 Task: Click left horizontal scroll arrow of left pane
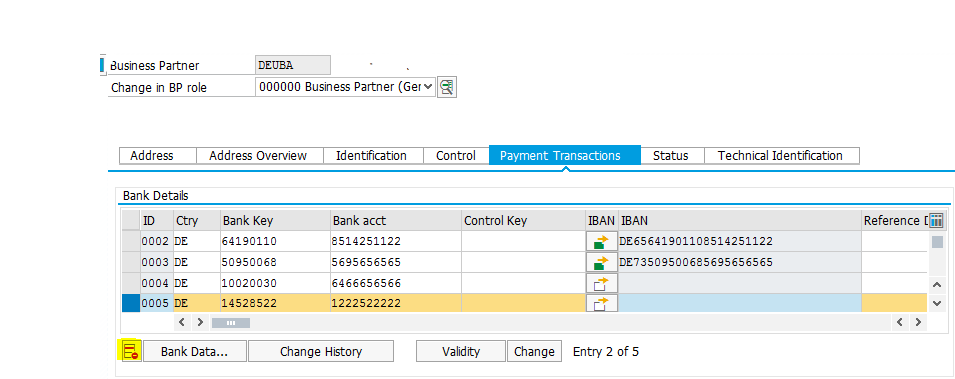tap(181, 322)
